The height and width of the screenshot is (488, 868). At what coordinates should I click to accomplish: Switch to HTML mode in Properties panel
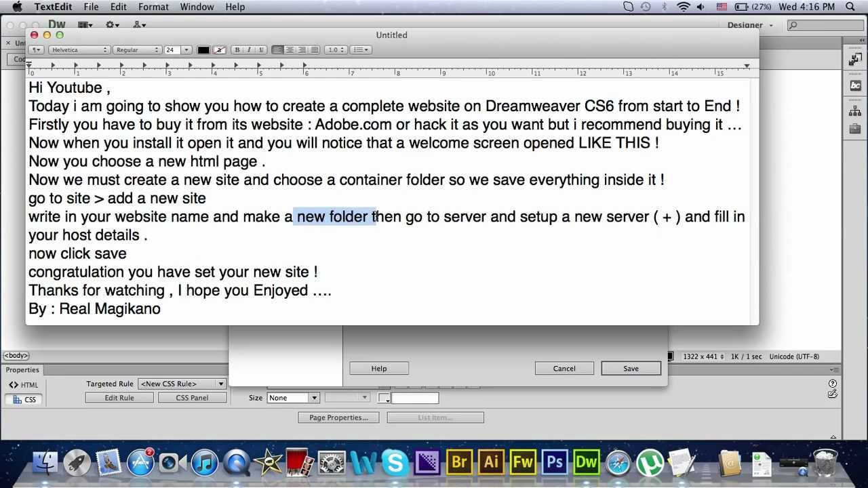click(24, 385)
